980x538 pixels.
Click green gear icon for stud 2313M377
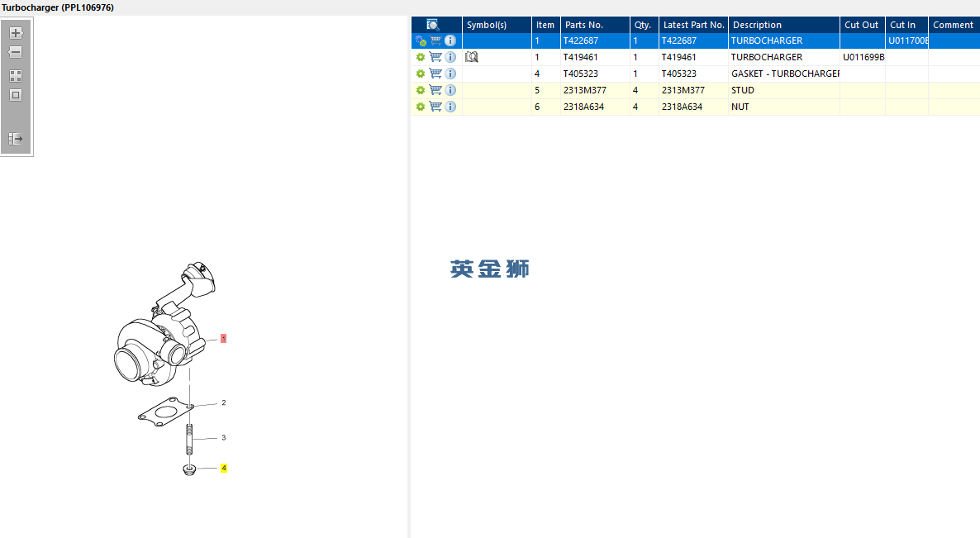pyautogui.click(x=421, y=90)
